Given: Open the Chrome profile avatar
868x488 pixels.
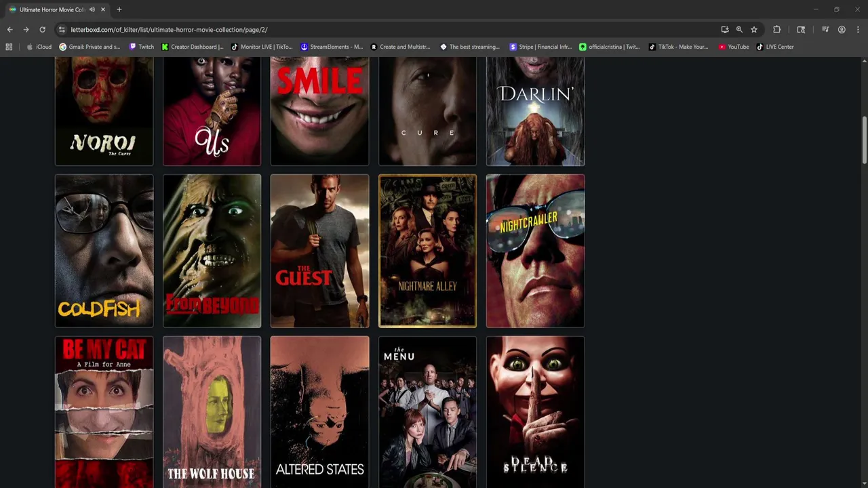Looking at the screenshot, I should [842, 30].
